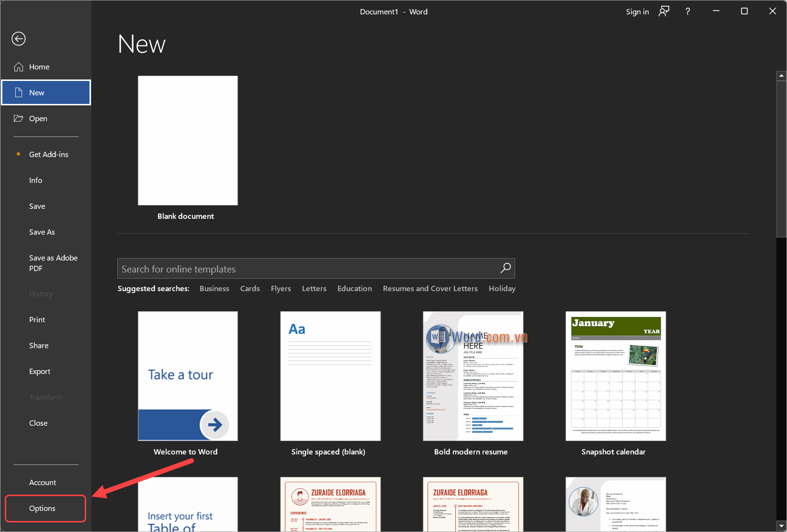
Task: Click the scrollbar up arrow
Action: [781, 76]
